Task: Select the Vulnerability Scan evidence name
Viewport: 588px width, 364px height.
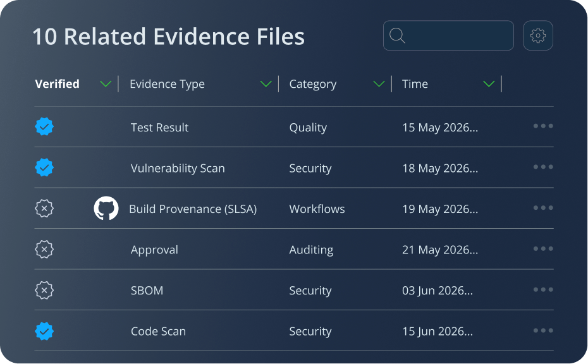Action: tap(178, 168)
